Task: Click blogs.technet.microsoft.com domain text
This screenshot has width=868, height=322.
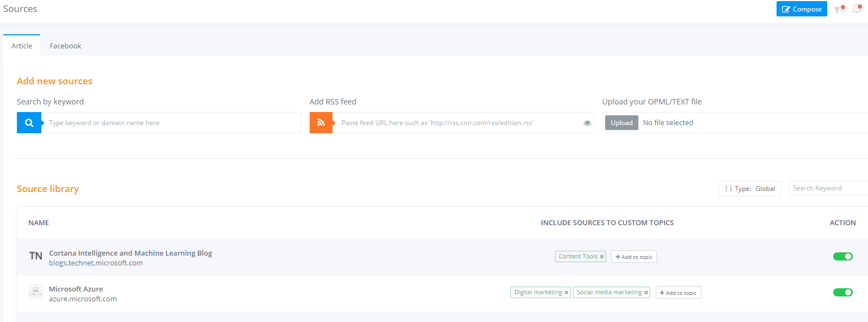Action: point(96,263)
